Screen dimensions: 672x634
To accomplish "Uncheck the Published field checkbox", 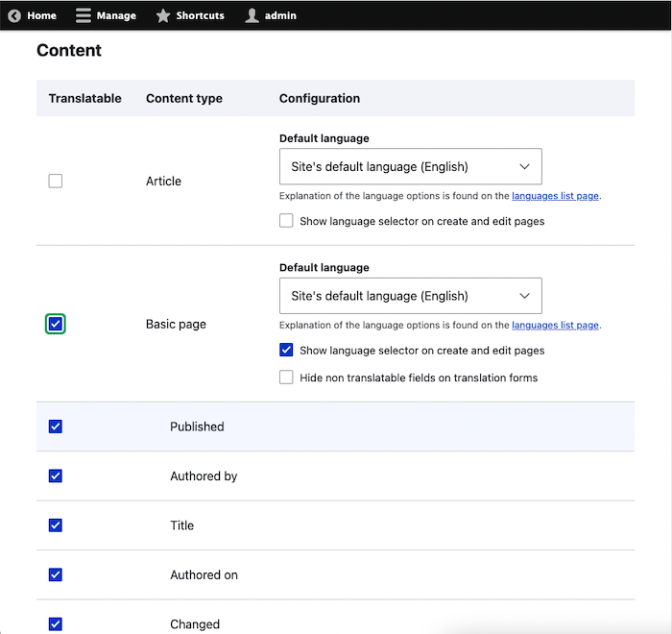I will (56, 427).
